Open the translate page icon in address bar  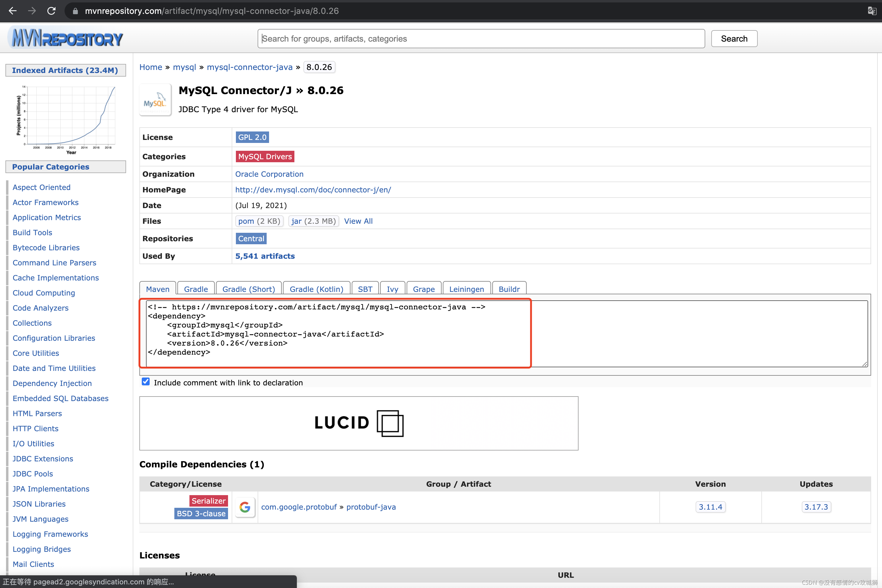(x=872, y=11)
